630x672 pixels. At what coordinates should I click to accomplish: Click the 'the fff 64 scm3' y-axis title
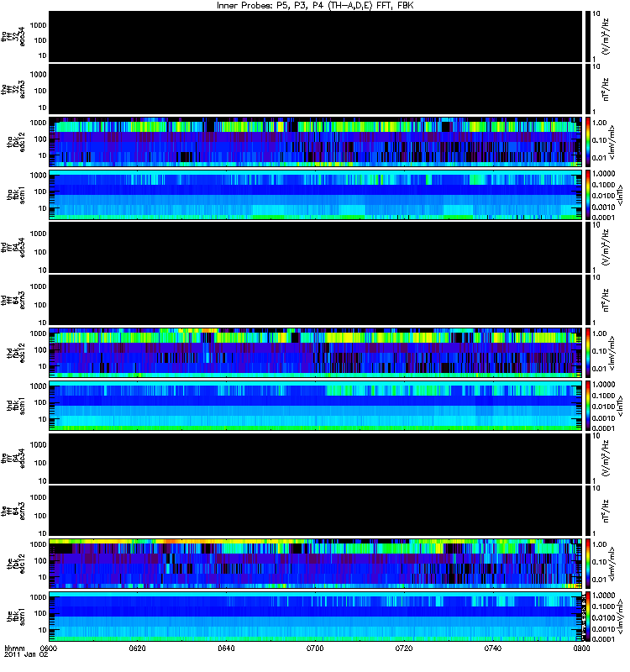[13, 511]
